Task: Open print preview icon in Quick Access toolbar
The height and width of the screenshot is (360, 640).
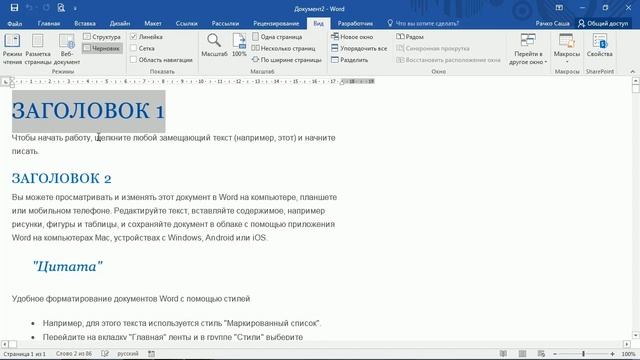Action: pos(61,8)
